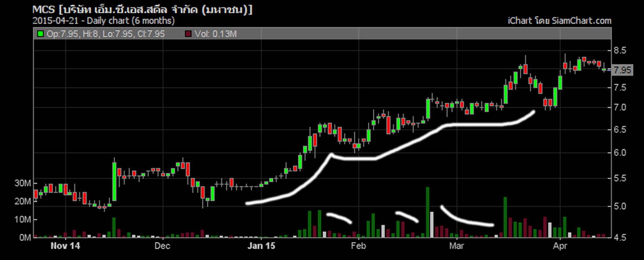644x260 pixels.
Task: Click the tallest green volume bar
Action: click(428, 212)
